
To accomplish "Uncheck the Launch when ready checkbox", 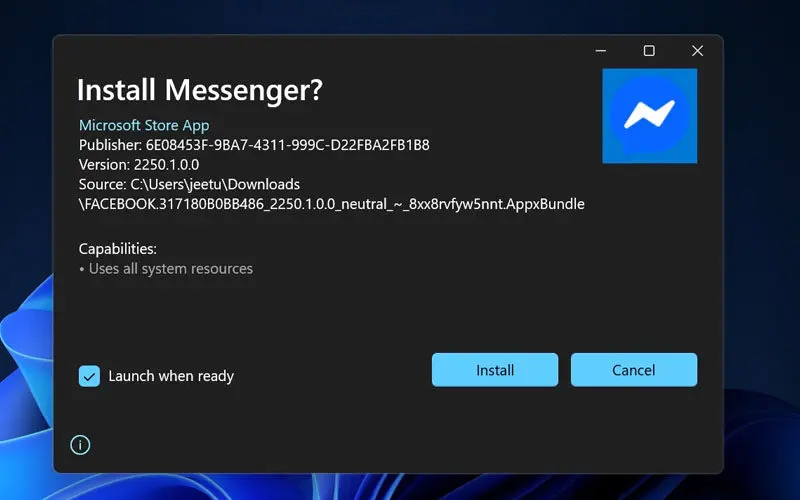I will click(89, 377).
